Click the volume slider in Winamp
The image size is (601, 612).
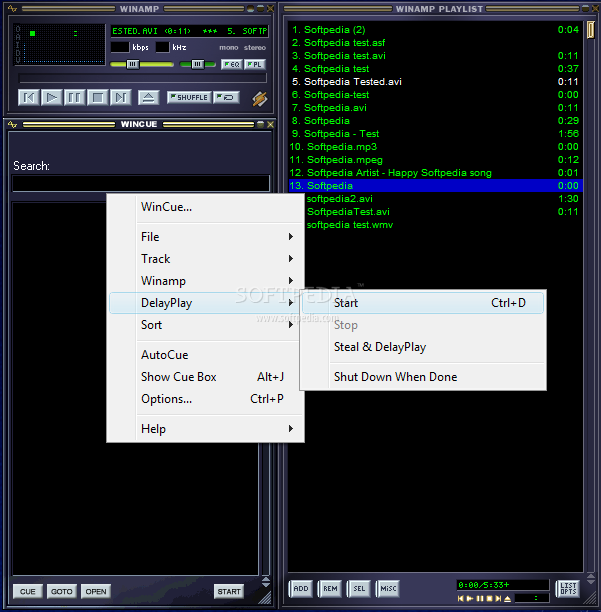coord(142,64)
